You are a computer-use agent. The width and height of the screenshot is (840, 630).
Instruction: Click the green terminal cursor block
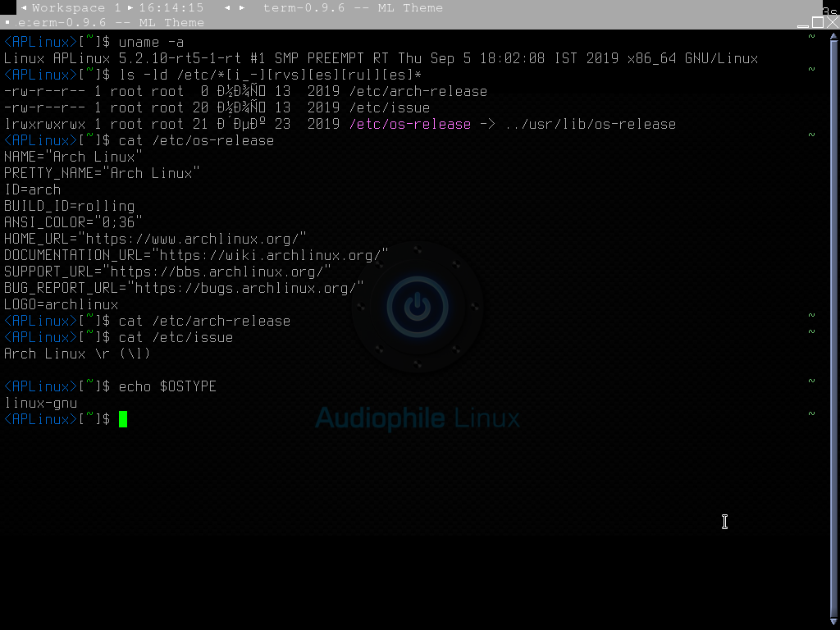coord(123,419)
